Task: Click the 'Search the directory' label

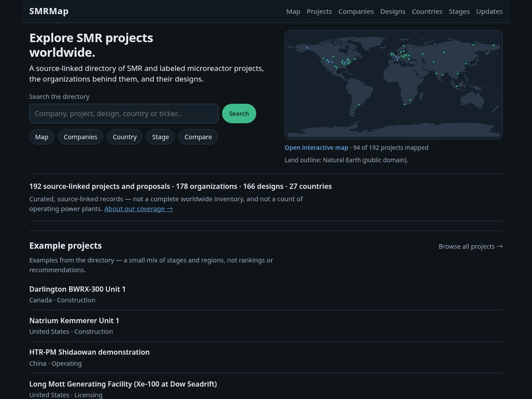Action: pos(59,97)
